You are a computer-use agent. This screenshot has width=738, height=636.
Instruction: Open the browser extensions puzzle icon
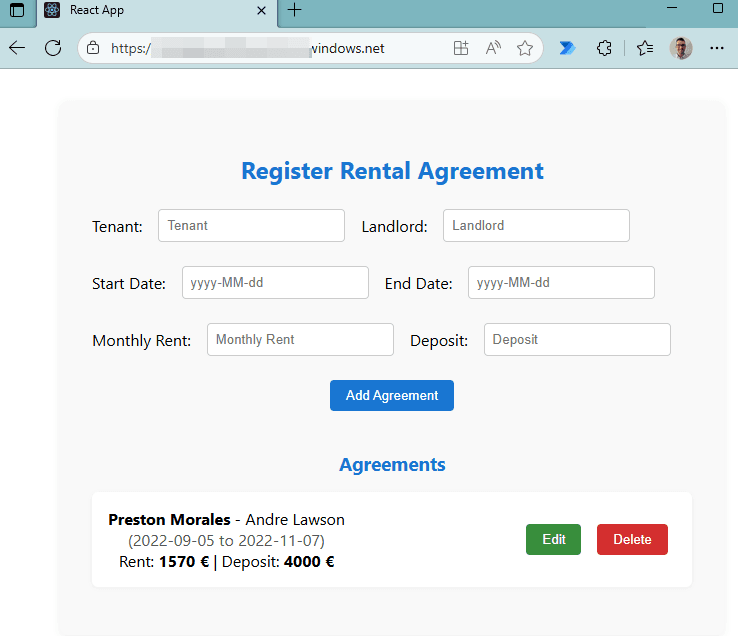click(x=604, y=48)
